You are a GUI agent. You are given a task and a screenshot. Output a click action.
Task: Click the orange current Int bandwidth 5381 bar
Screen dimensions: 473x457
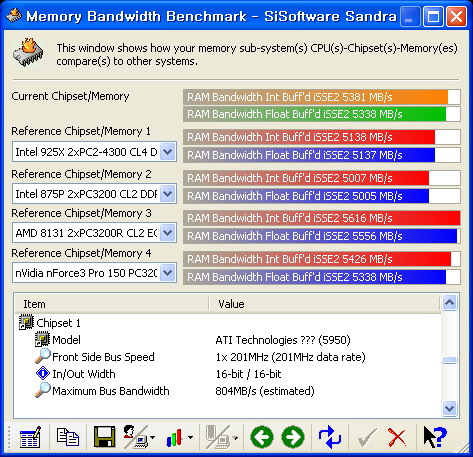coord(322,97)
